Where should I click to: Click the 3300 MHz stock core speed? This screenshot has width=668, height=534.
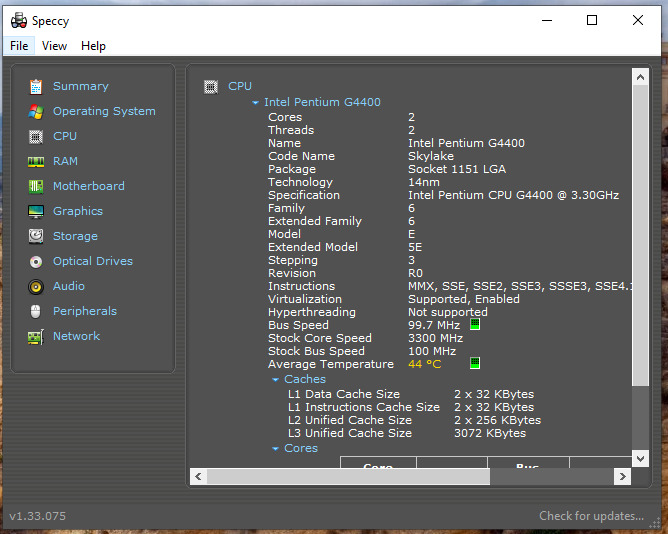pos(435,338)
